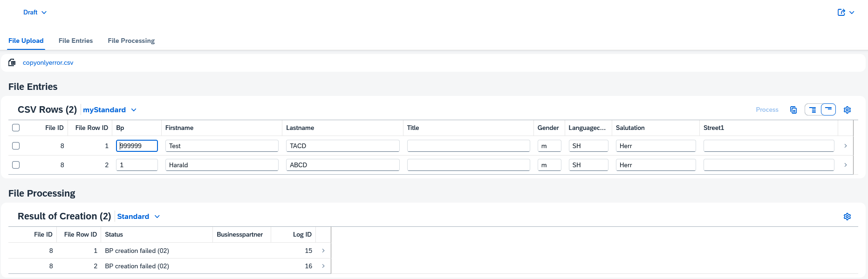Navigate into CSV row 1 details arrow
The image size is (868, 279).
(x=845, y=146)
